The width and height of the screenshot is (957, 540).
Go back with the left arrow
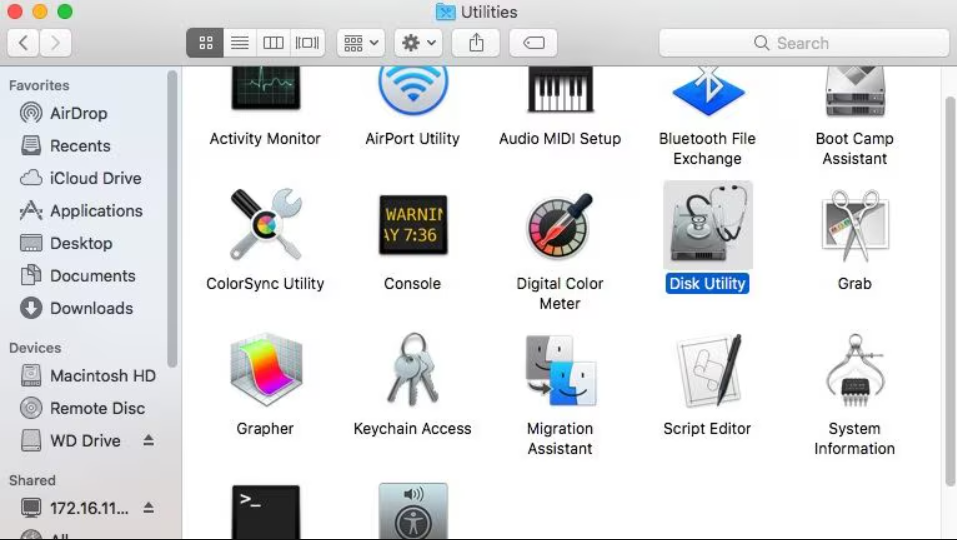(23, 43)
